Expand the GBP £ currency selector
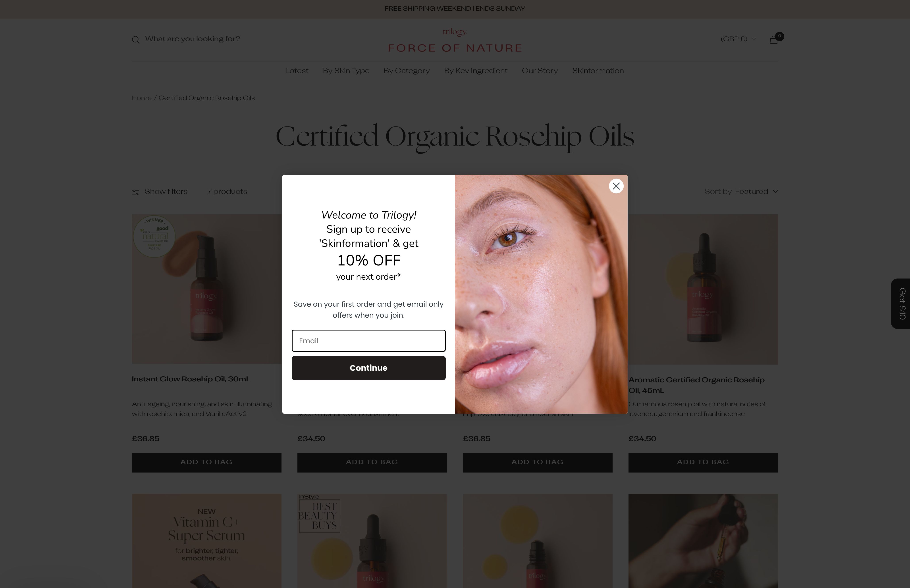 click(738, 39)
